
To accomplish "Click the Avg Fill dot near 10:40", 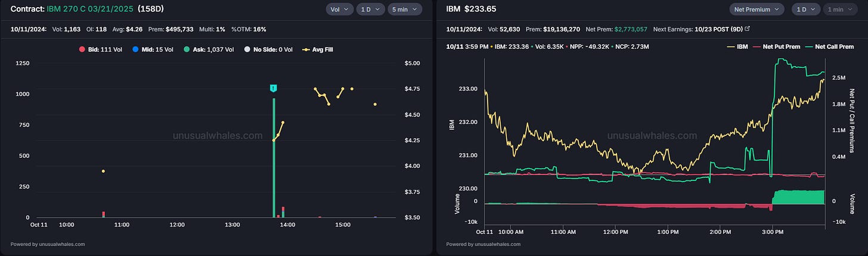I will pyautogui.click(x=103, y=171).
